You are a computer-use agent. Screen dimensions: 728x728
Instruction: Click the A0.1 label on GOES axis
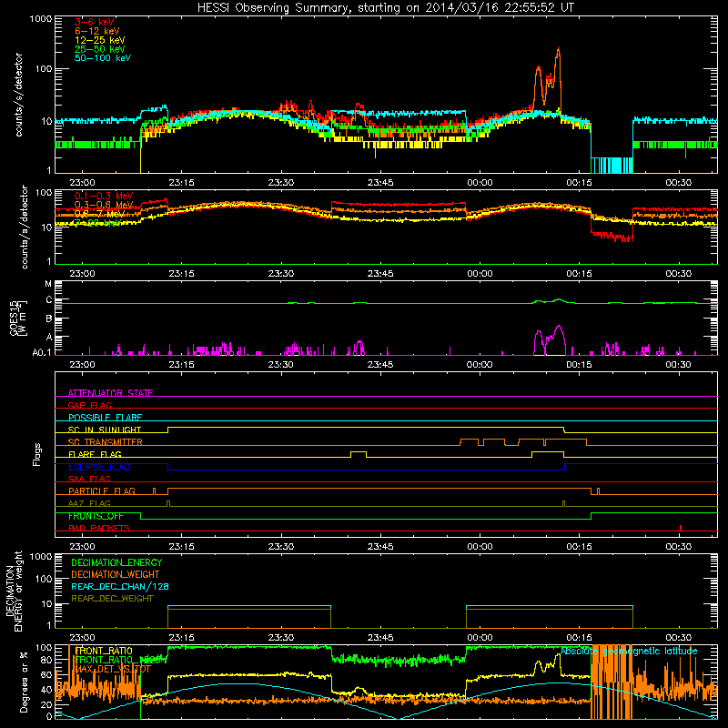(42, 352)
